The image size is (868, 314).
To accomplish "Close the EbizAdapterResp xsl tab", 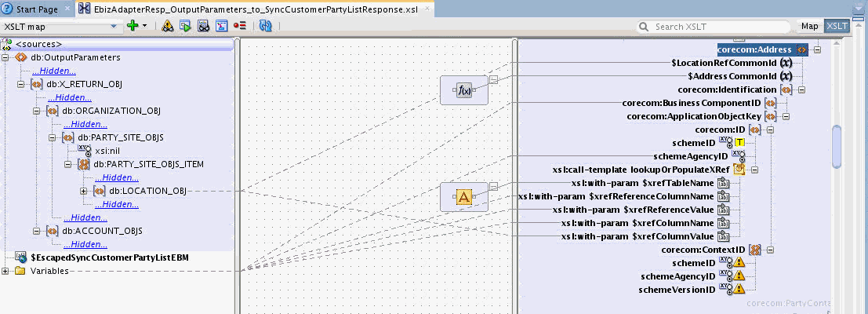I will pyautogui.click(x=426, y=9).
